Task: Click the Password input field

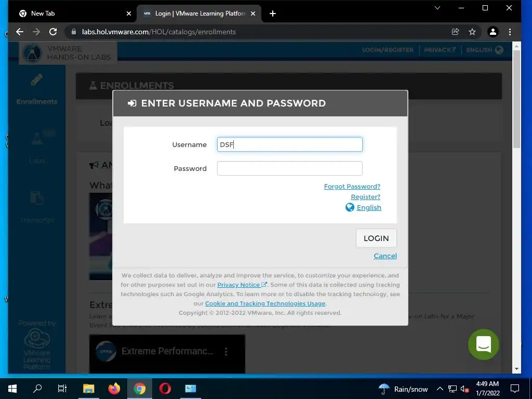Action: pos(290,168)
